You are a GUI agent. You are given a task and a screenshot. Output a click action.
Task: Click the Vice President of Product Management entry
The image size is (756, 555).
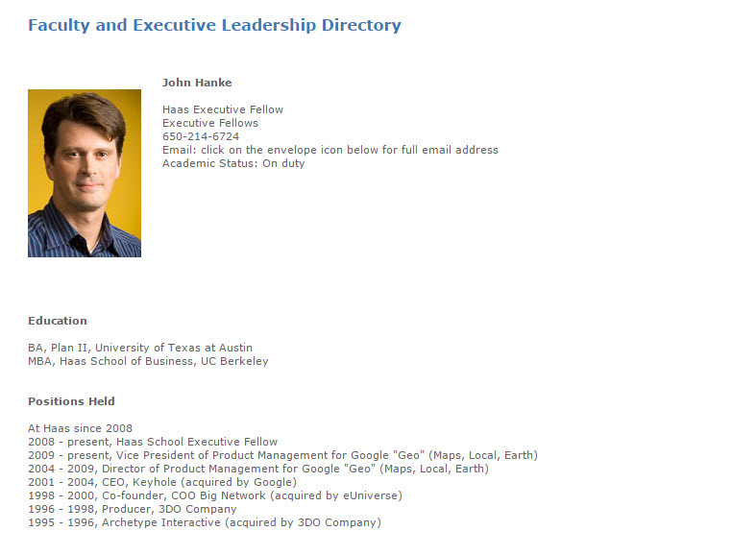(x=283, y=455)
